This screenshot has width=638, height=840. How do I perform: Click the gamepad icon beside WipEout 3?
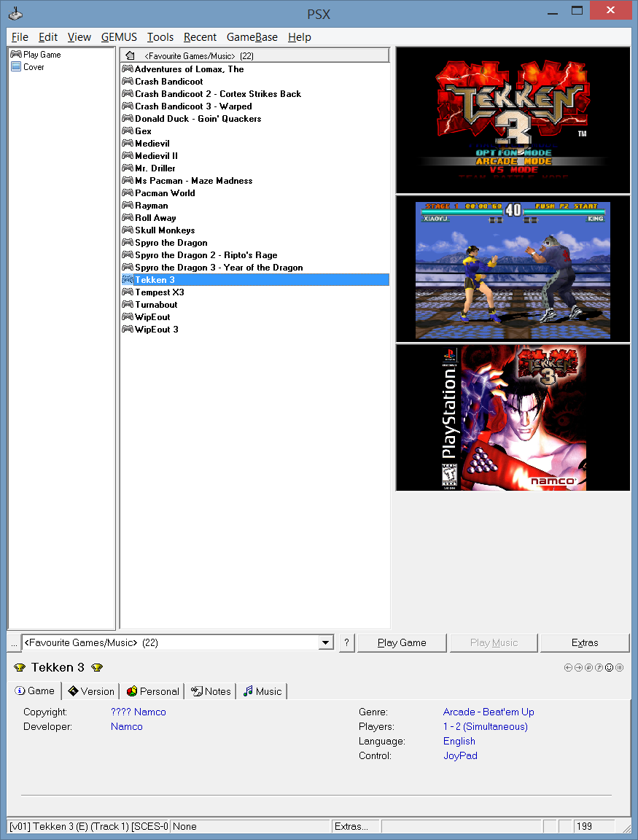pyautogui.click(x=128, y=329)
